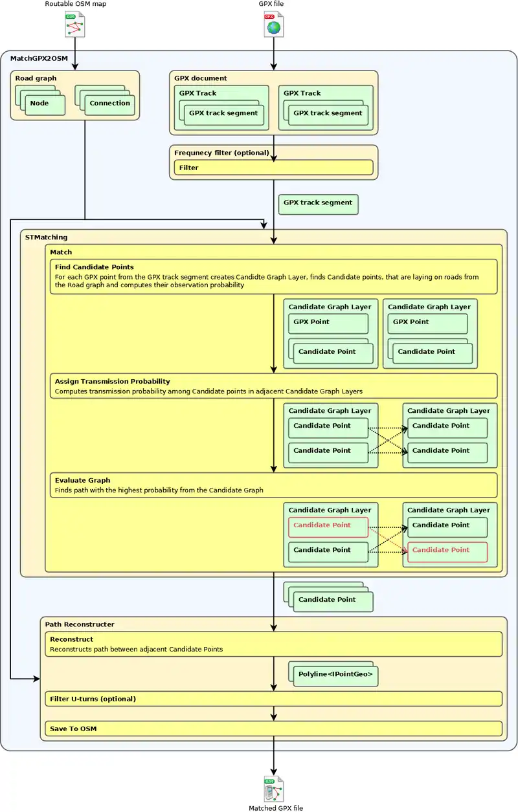Select the Save To OSM step

click(x=273, y=729)
